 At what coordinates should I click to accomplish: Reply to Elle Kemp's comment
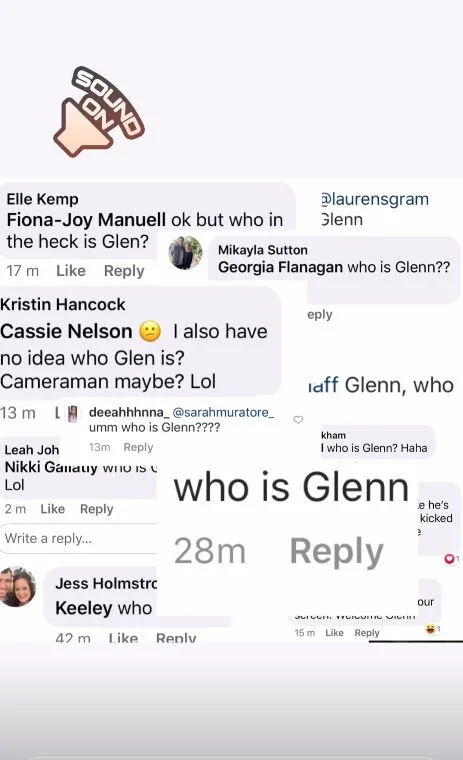(x=124, y=271)
